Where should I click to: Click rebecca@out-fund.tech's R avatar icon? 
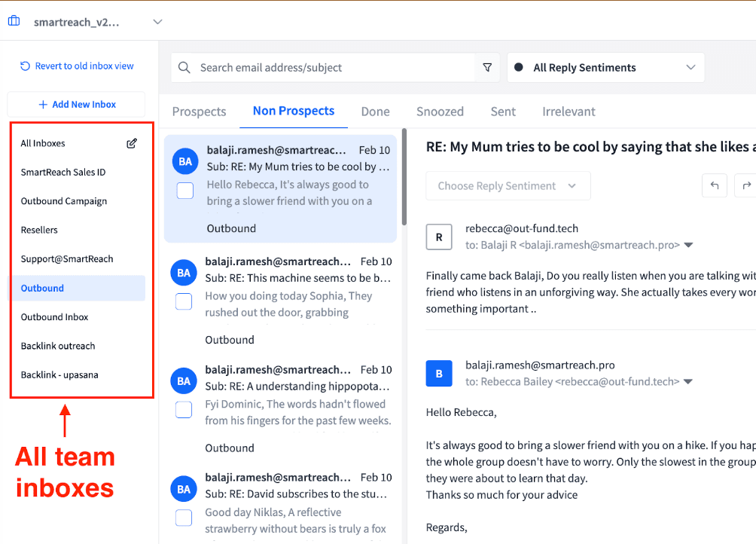pos(439,237)
